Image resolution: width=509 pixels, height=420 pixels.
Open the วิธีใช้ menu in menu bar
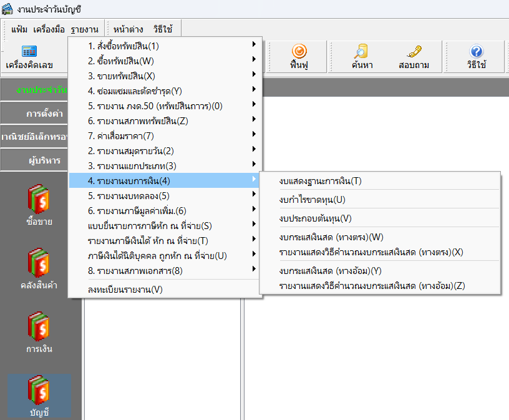pyautogui.click(x=163, y=29)
